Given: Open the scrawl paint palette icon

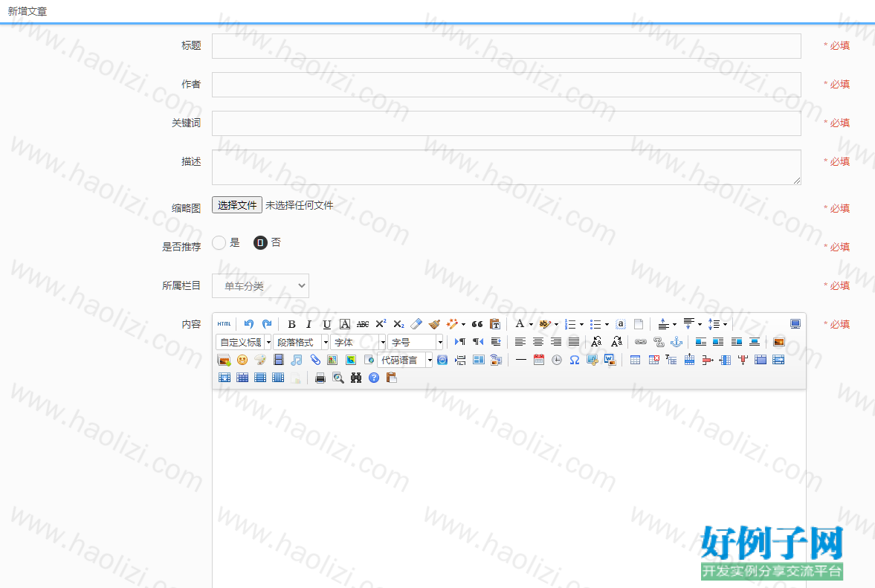Looking at the screenshot, I should point(260,360).
